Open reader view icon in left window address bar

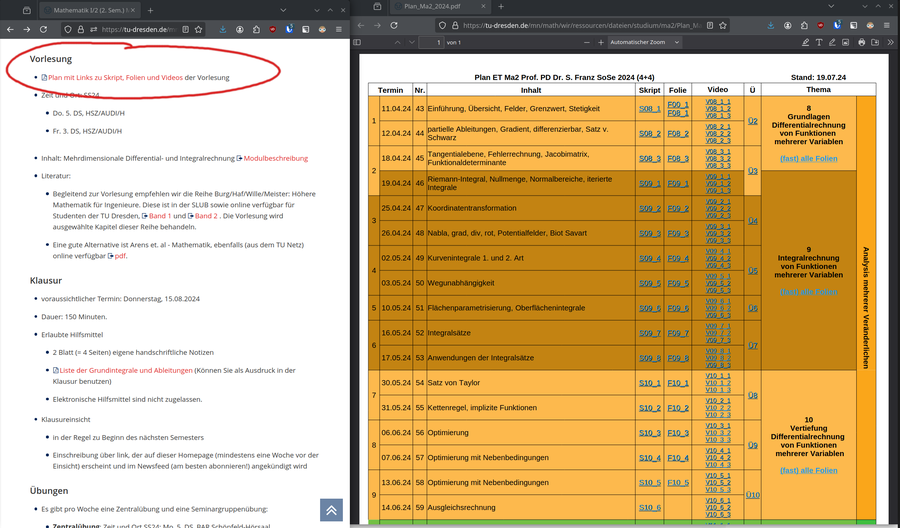coord(185,29)
